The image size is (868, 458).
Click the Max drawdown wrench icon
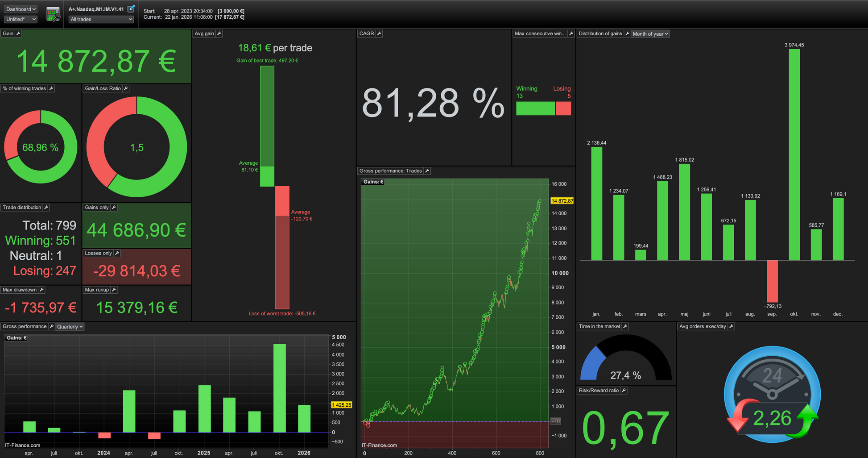pos(41,290)
